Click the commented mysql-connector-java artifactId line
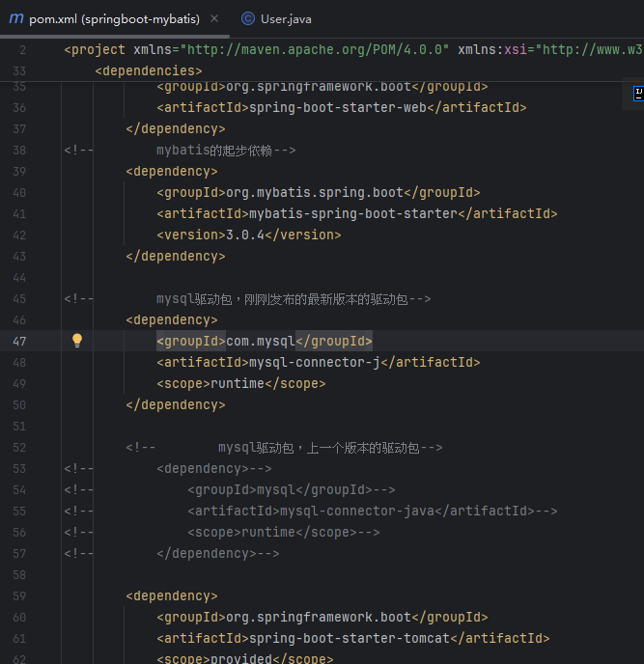This screenshot has height=664, width=644. pos(373,512)
